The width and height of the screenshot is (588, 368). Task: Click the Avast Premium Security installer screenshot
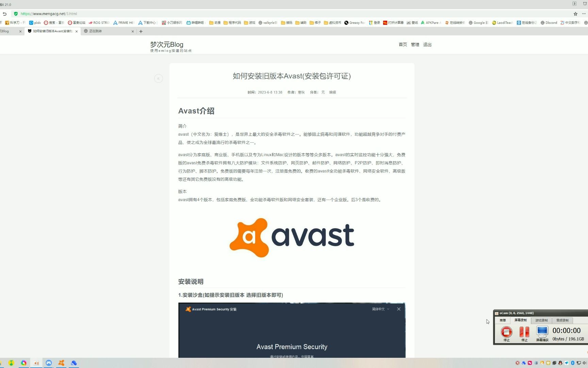pyautogui.click(x=292, y=330)
